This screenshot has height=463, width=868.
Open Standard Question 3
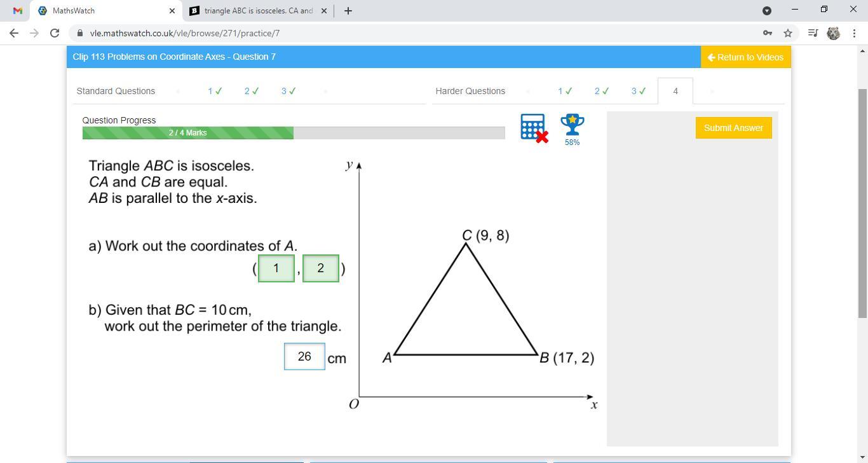(288, 91)
